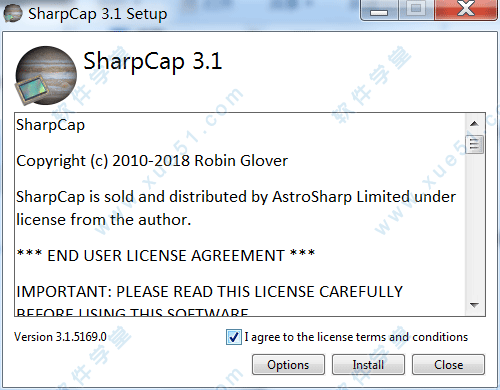This screenshot has width=500, height=390.
Task: Click 'Copyright (c) 2010-2018 Robin Glover' line
Action: 152,161
